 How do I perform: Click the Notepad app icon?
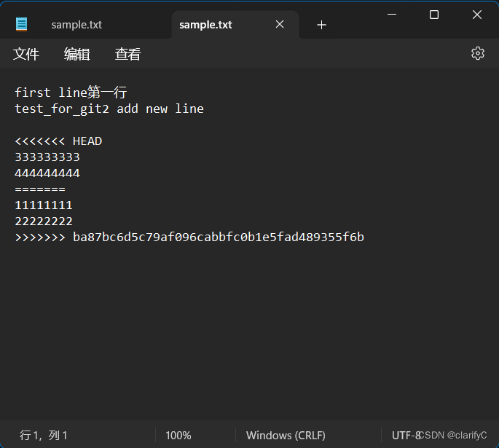coord(21,24)
